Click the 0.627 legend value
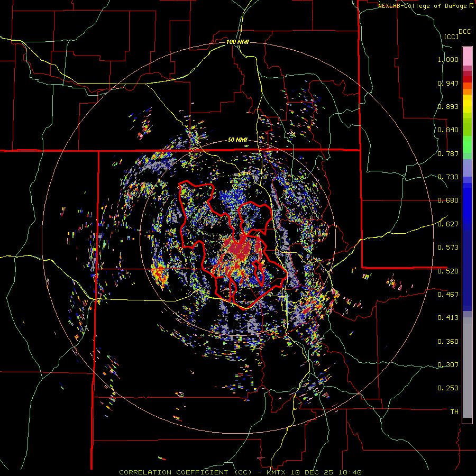476x476 pixels. pyautogui.click(x=448, y=224)
